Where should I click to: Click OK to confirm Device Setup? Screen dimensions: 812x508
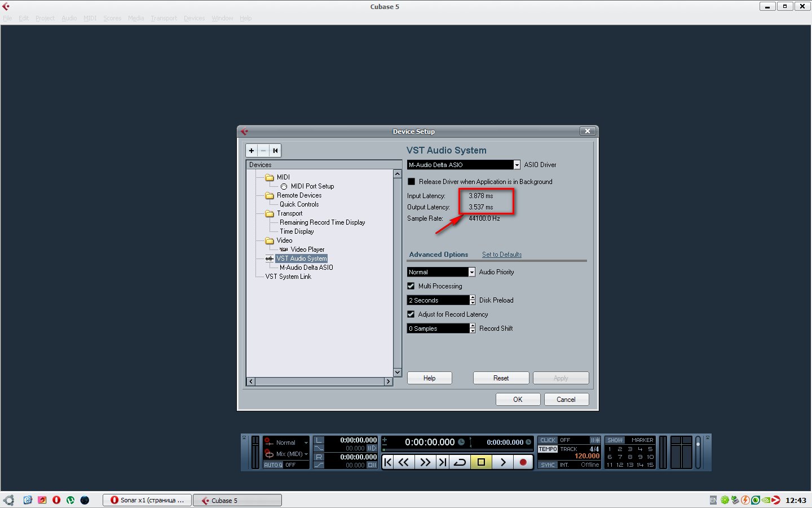click(x=518, y=399)
